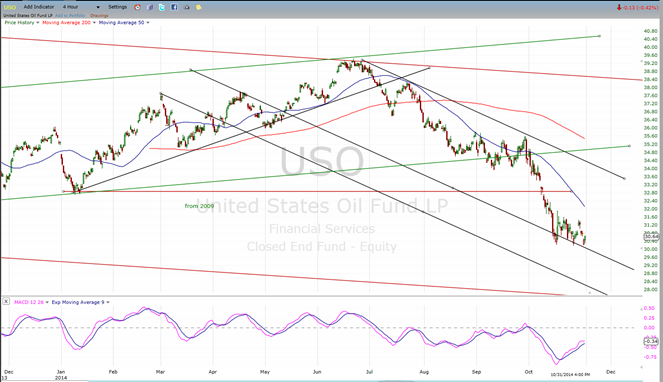Click the USO ticker symbol field
Screen dimensions: 663x382
pyautogui.click(x=9, y=8)
